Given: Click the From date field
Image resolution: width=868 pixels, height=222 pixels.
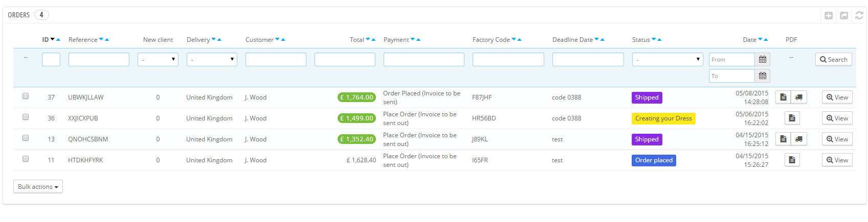Looking at the screenshot, I should (732, 60).
